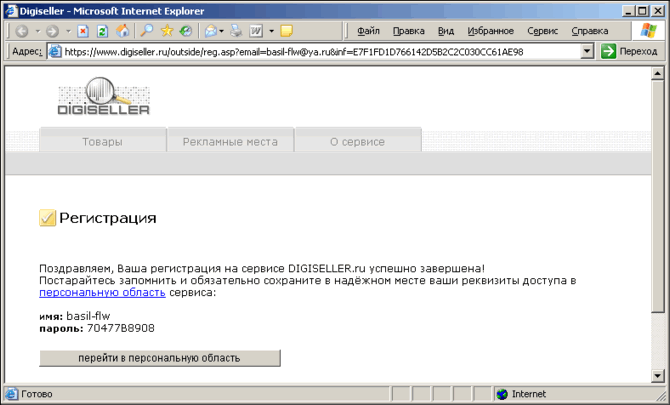Open the Сервис menu

click(543, 31)
